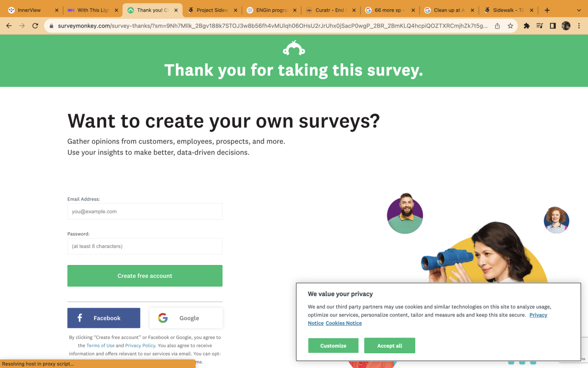Sign up with the Facebook button
The image size is (588, 368).
pyautogui.click(x=104, y=318)
